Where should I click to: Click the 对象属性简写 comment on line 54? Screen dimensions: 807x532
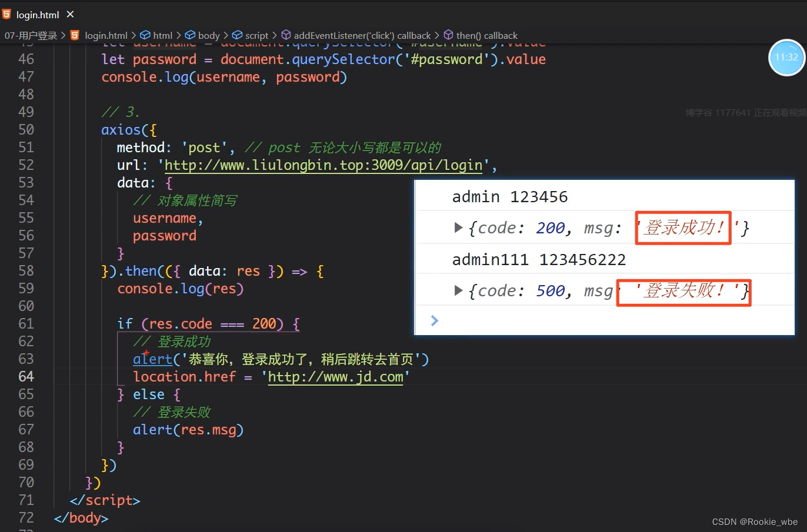point(185,200)
